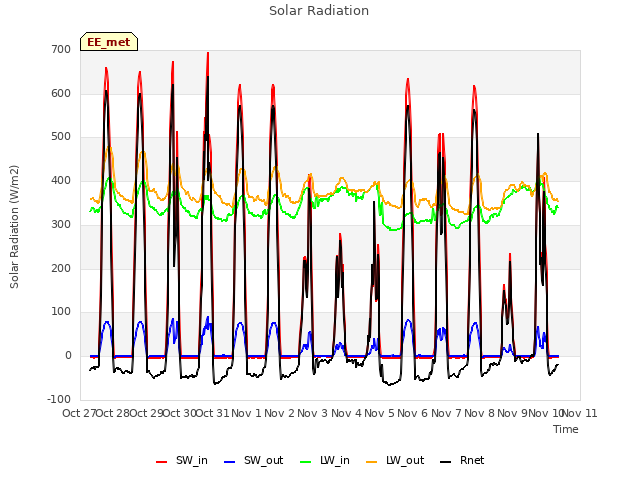Toggle the LW_in legend label

[335, 461]
